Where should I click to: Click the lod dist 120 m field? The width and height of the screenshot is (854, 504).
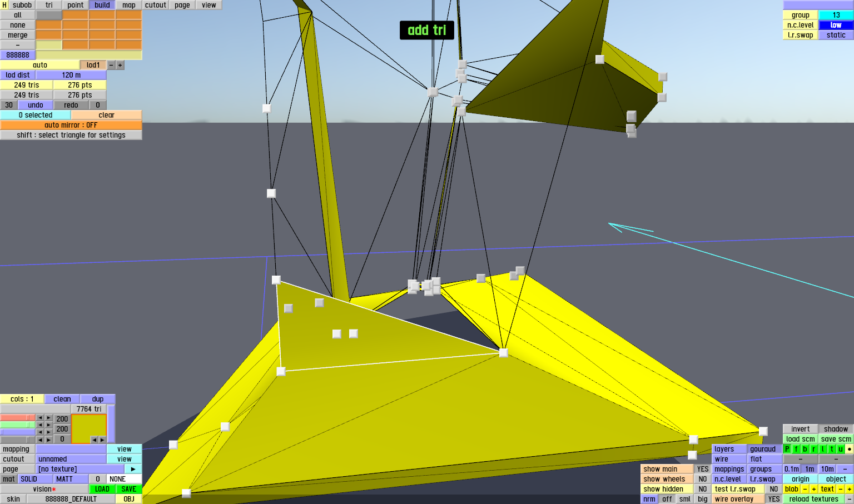(x=71, y=75)
